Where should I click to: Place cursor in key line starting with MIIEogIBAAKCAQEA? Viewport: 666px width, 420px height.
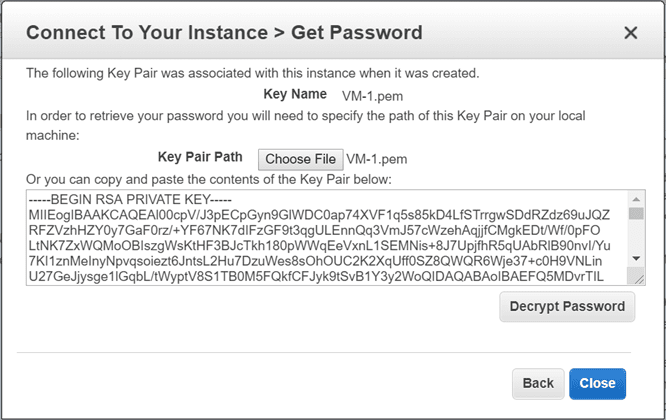point(320,213)
